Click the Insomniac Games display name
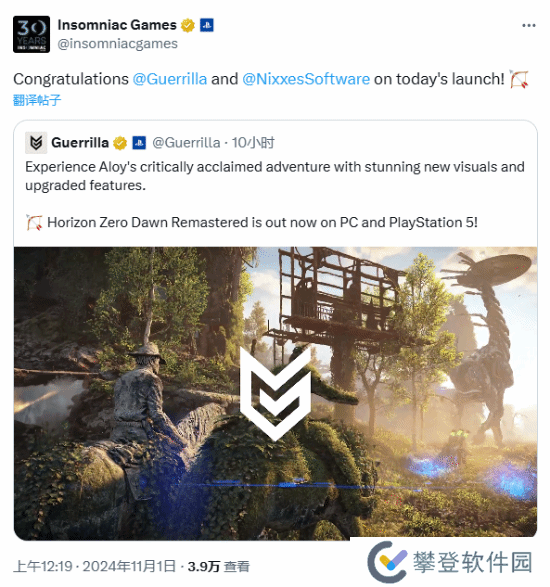This screenshot has height=587, width=550. [x=117, y=25]
